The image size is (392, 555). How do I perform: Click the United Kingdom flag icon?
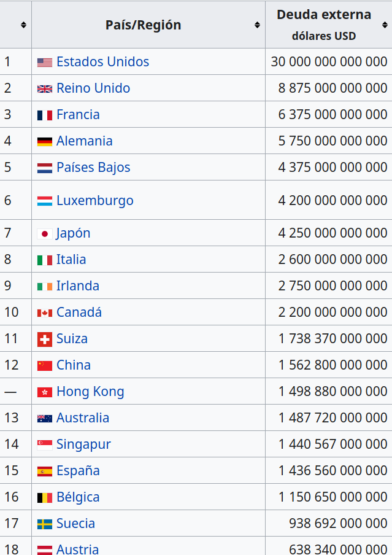(x=44, y=88)
